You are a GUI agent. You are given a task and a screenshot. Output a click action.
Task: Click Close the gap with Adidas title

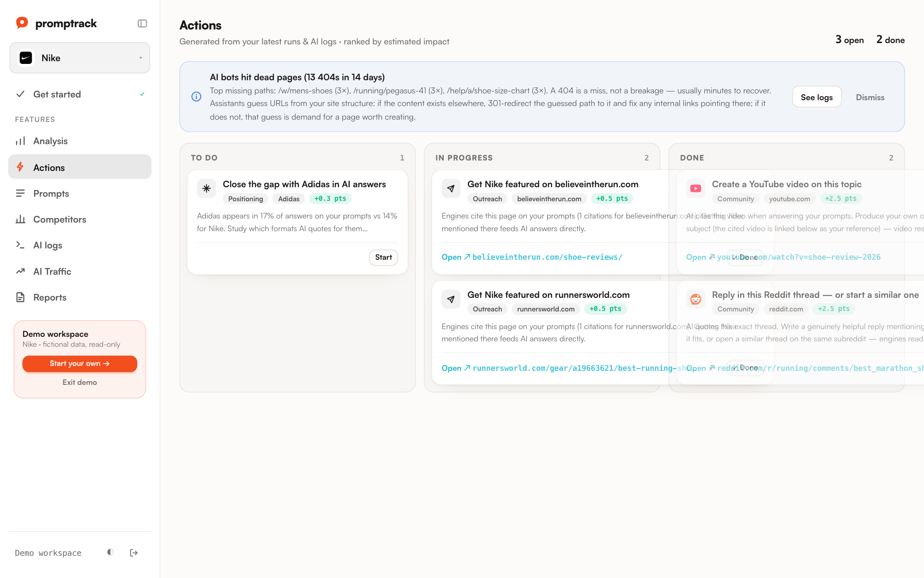(x=304, y=184)
